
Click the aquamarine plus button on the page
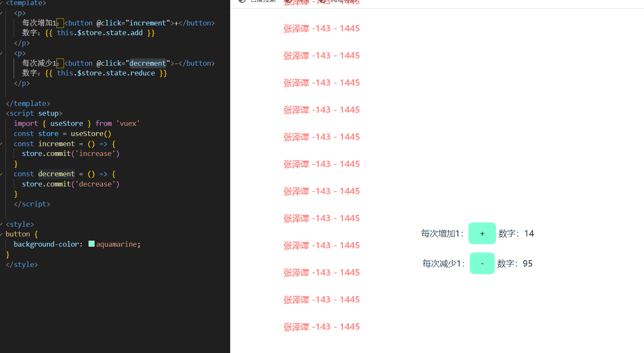[482, 233]
